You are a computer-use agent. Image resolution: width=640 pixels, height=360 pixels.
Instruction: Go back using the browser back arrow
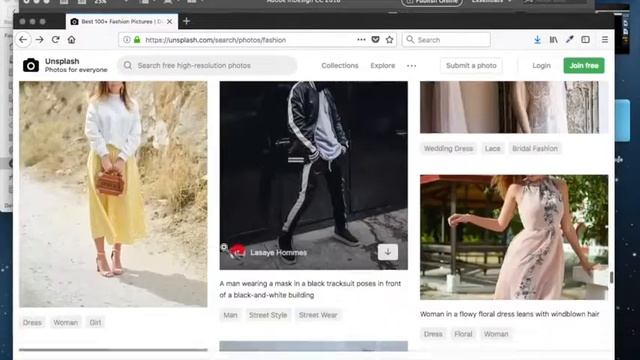click(23, 40)
